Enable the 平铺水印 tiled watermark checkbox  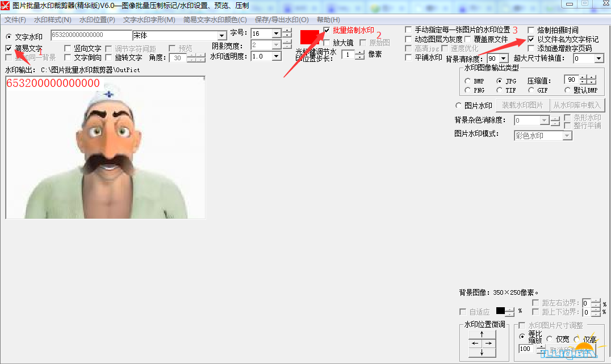408,58
